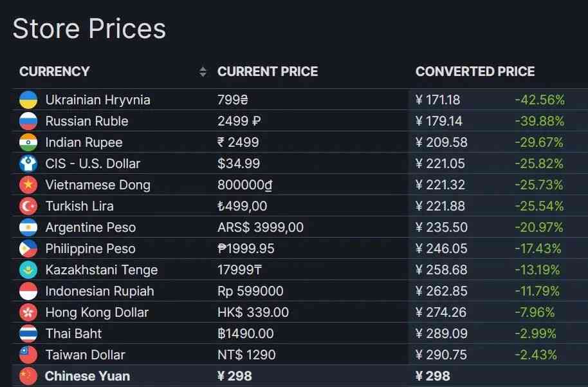Screen dimensions: 588x387
Task: Click the Indian flag icon
Action: (28, 142)
